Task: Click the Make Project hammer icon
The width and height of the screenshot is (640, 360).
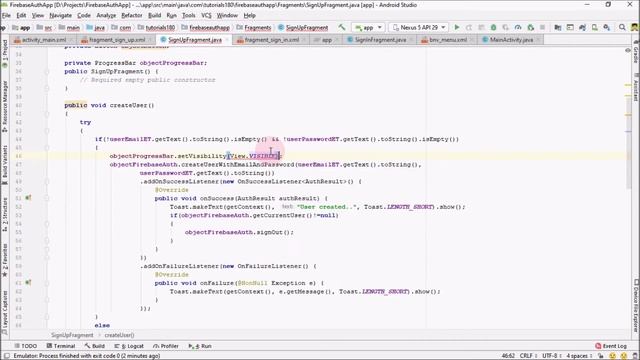Action: click(x=342, y=27)
